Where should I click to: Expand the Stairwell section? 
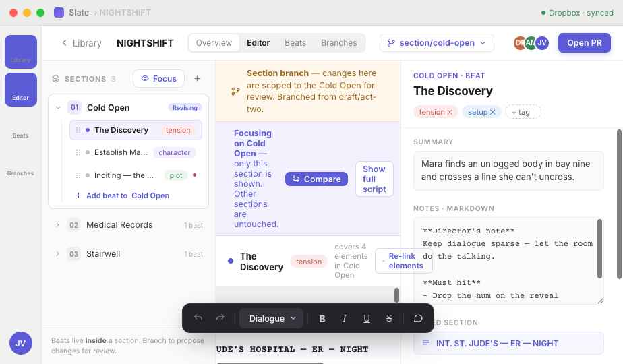tap(57, 254)
